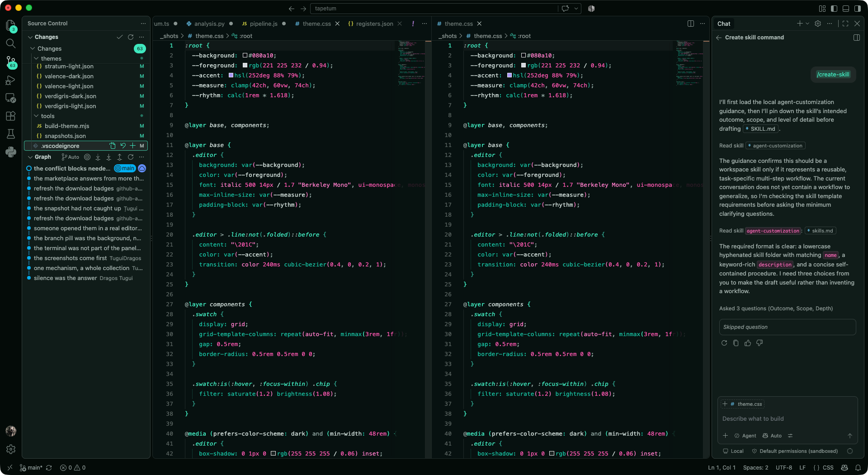Open the Testing flask view
Image resolution: width=868 pixels, height=475 pixels.
click(11, 134)
